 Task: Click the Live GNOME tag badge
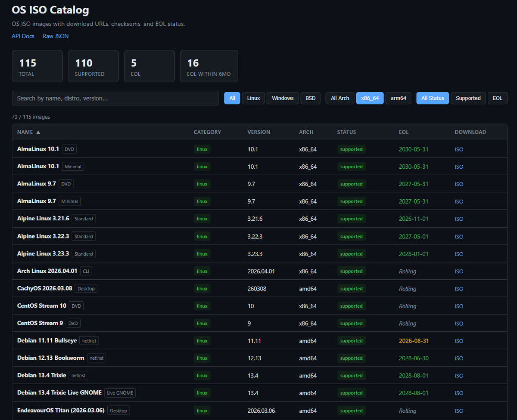click(120, 393)
